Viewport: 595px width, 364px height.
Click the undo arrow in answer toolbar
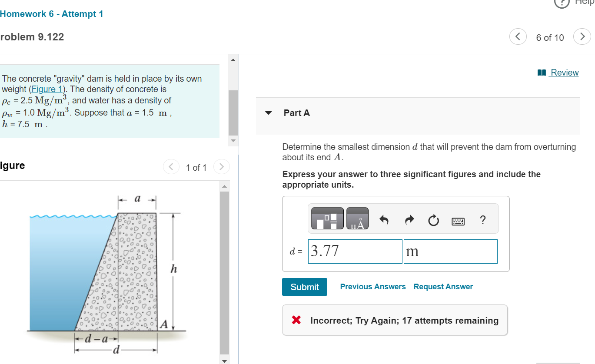pos(385,221)
